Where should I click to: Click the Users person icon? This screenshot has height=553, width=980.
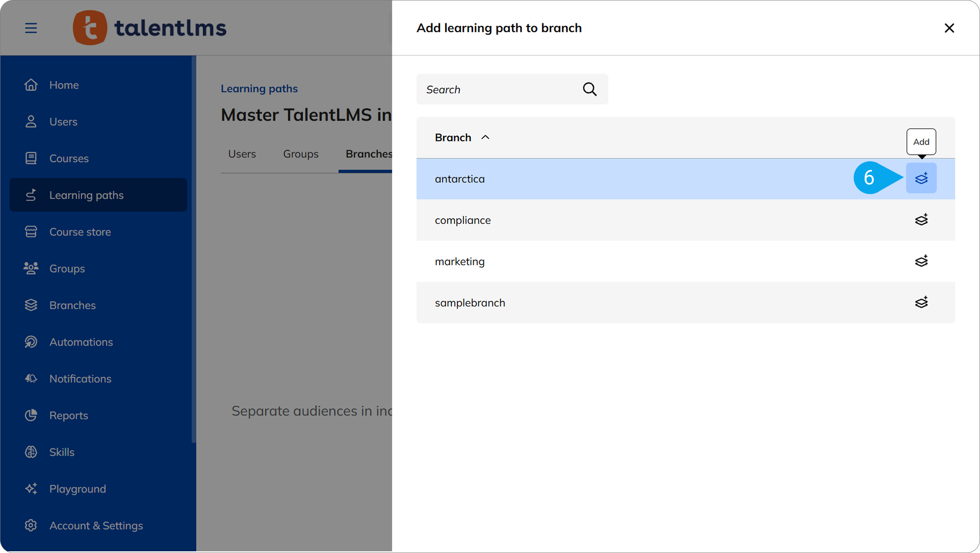[31, 121]
